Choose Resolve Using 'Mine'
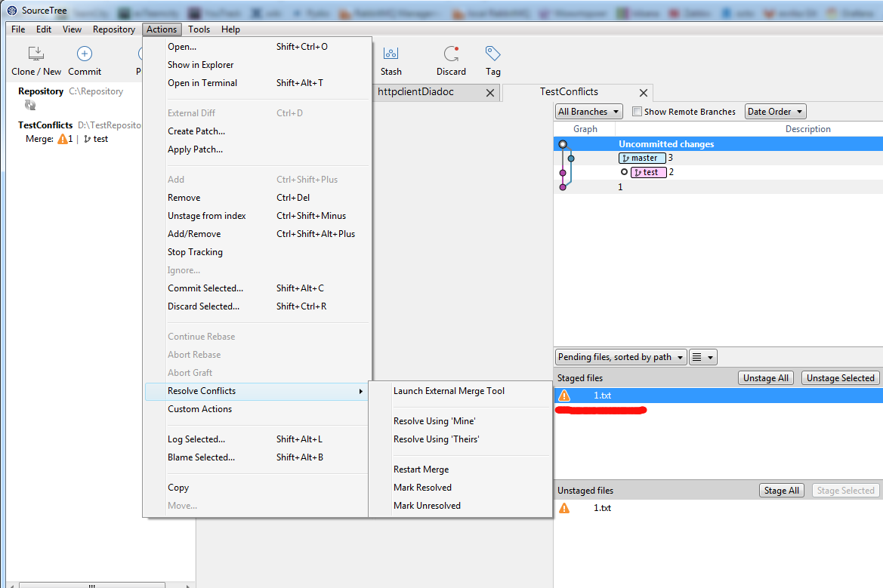 pos(461,421)
